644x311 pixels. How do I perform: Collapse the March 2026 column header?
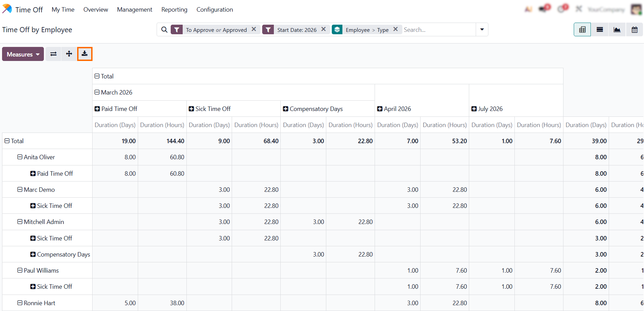[x=97, y=92]
